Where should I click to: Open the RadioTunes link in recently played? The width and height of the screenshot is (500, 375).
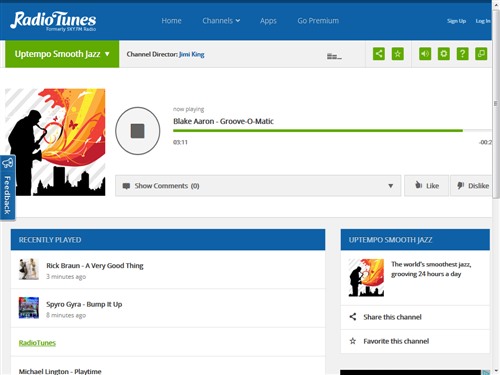pyautogui.click(x=37, y=343)
